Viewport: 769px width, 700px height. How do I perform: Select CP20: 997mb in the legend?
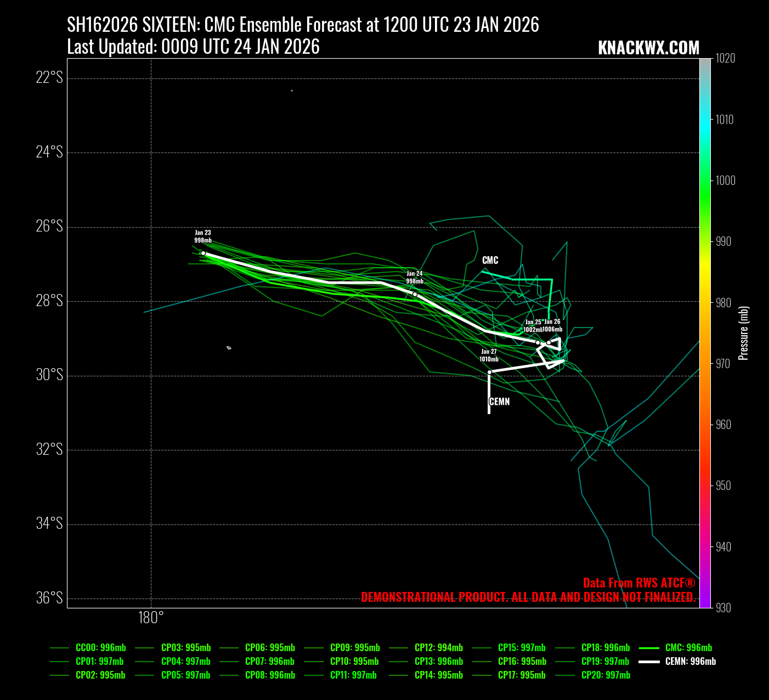pyautogui.click(x=606, y=675)
